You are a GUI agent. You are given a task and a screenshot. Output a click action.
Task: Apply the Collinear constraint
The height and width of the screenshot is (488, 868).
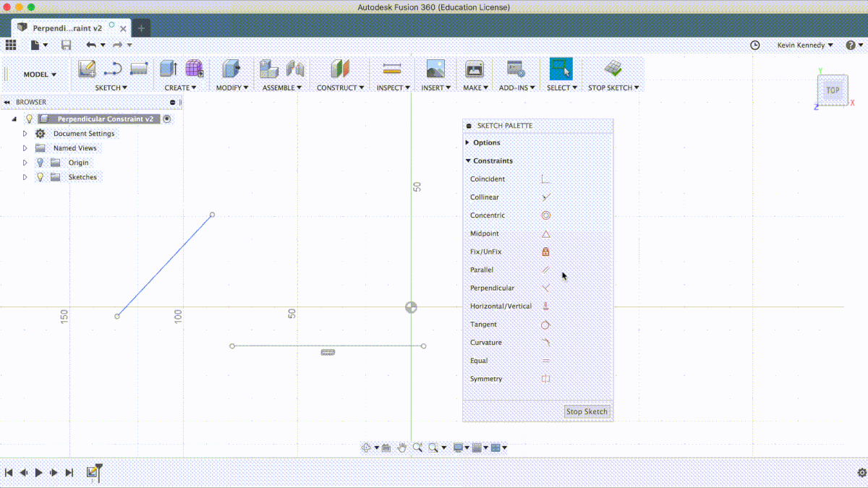coord(546,197)
